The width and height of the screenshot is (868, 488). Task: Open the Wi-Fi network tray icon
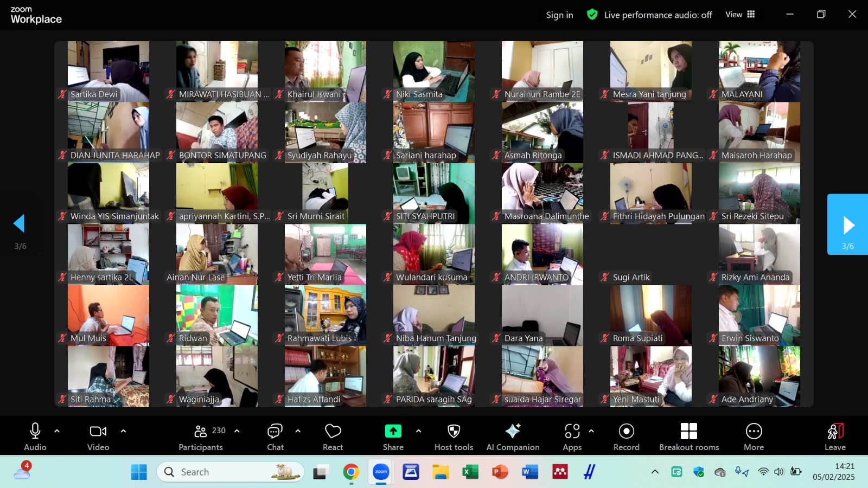coord(763,472)
